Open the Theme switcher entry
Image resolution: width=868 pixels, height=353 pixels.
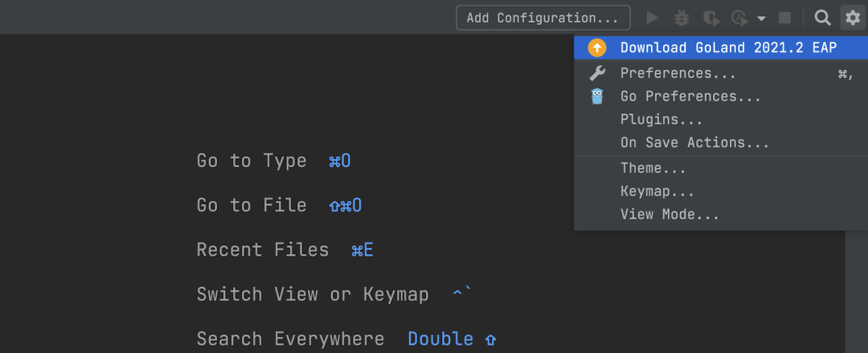[x=653, y=169]
